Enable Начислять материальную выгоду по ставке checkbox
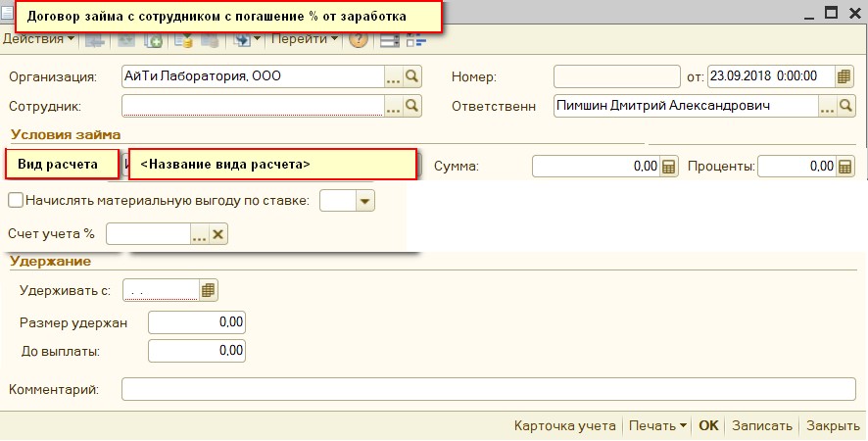 point(15,200)
